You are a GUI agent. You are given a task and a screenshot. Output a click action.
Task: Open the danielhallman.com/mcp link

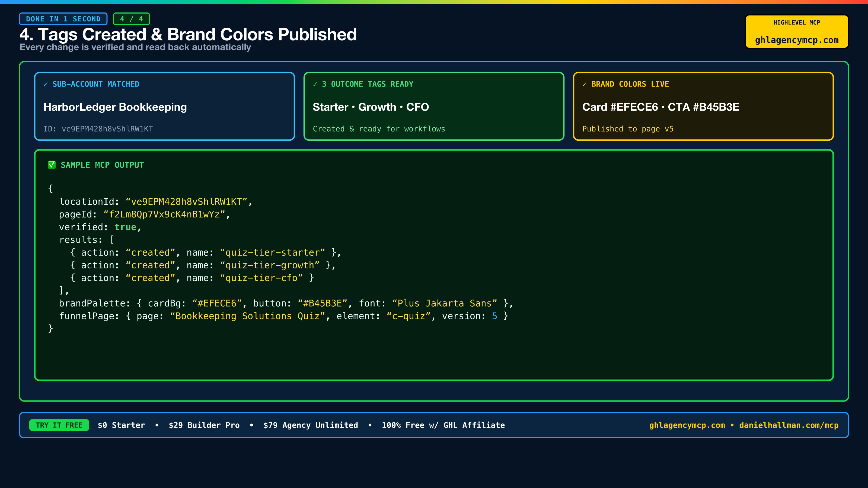789,425
